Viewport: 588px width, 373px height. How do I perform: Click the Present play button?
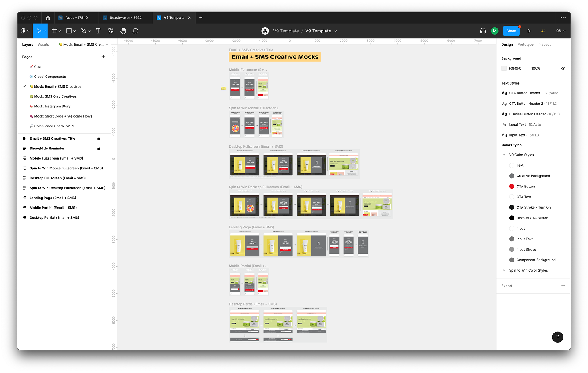[529, 31]
